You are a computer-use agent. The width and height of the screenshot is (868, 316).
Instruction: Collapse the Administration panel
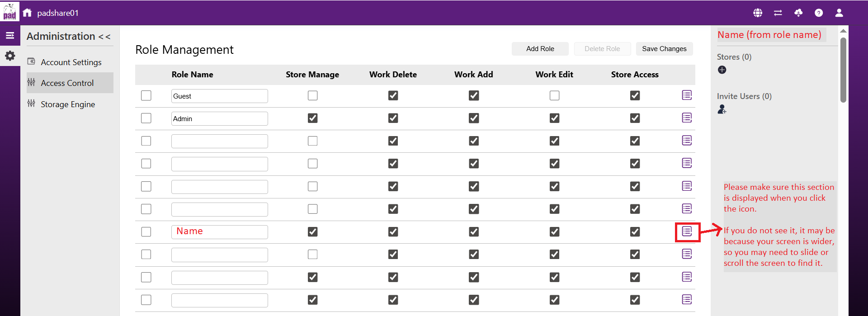tap(104, 37)
